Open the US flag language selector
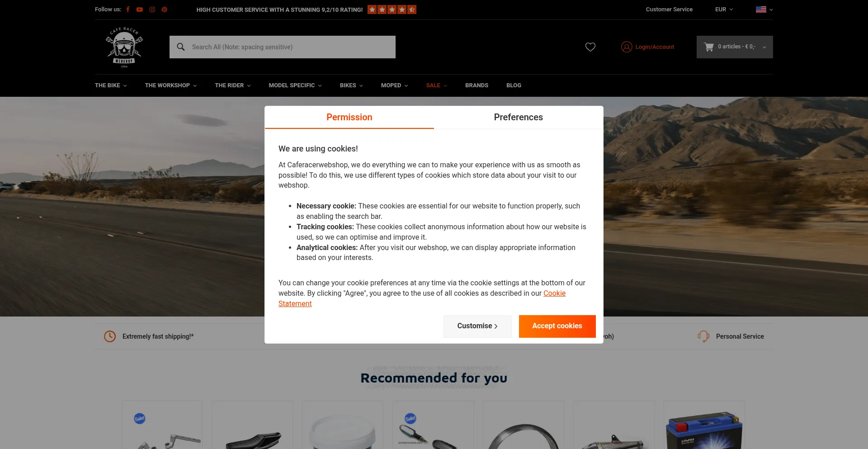Screen dimensions: 868x449 [x=764, y=9]
